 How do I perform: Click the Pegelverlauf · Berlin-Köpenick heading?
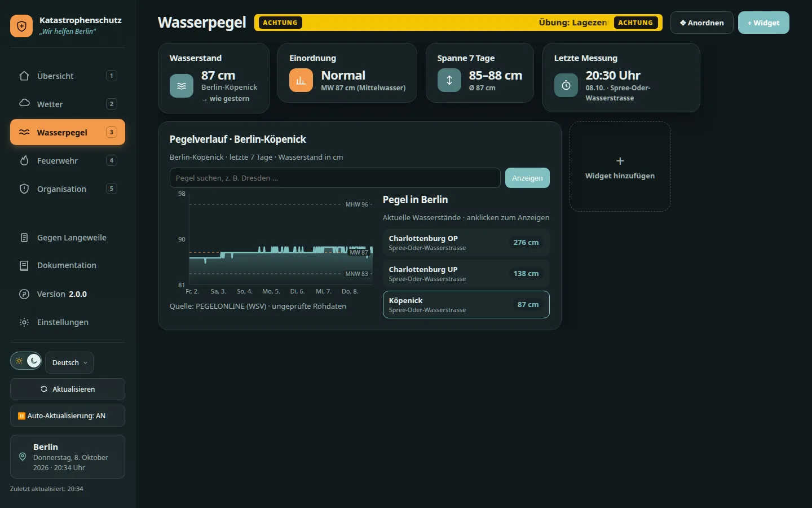click(x=238, y=139)
